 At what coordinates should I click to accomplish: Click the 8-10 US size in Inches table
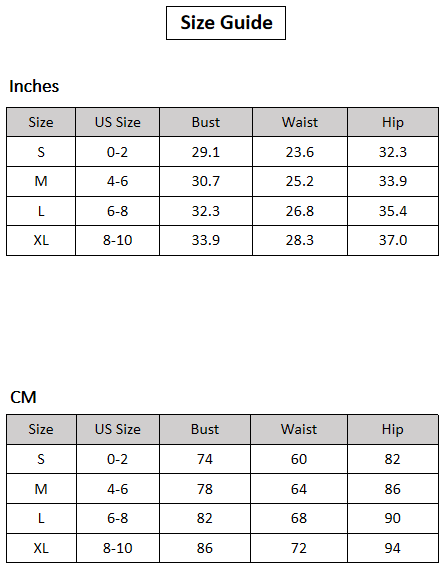tap(118, 241)
